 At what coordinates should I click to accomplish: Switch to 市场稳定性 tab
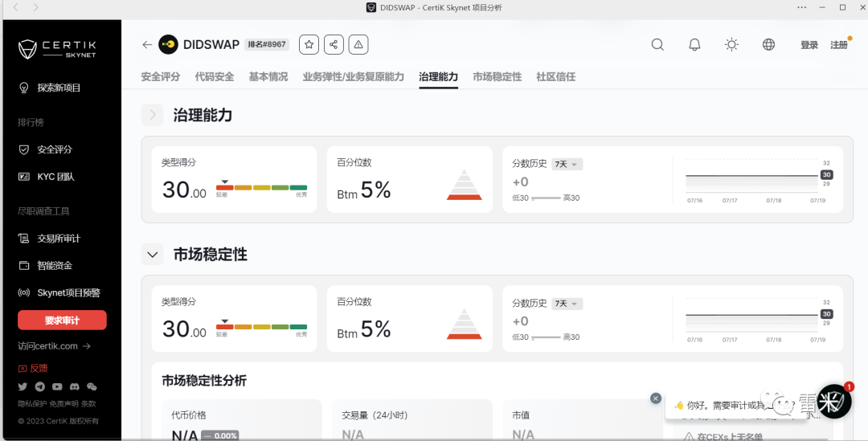(x=497, y=77)
